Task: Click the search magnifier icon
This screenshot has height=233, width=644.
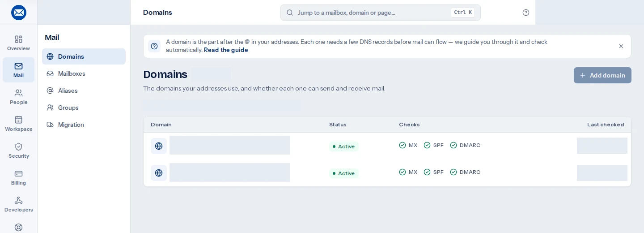Action: (x=290, y=13)
